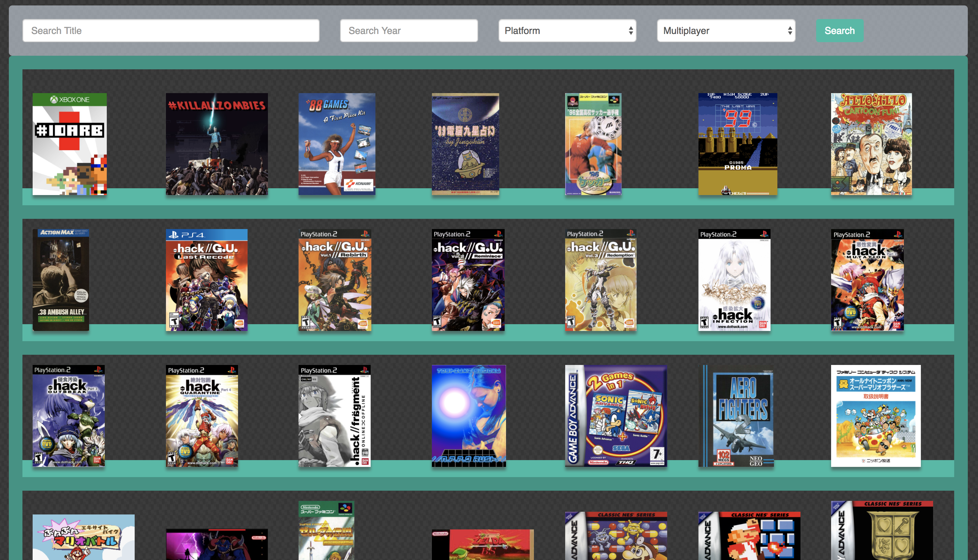Select the #KILLALLZOMBIES game cover
This screenshot has width=978, height=560.
click(217, 144)
